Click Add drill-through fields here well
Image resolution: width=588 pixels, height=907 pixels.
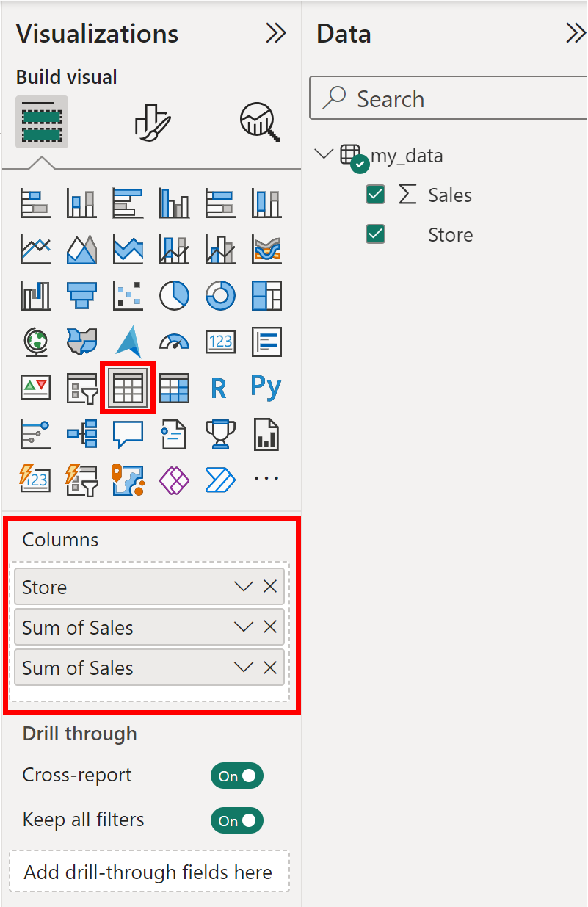click(149, 872)
